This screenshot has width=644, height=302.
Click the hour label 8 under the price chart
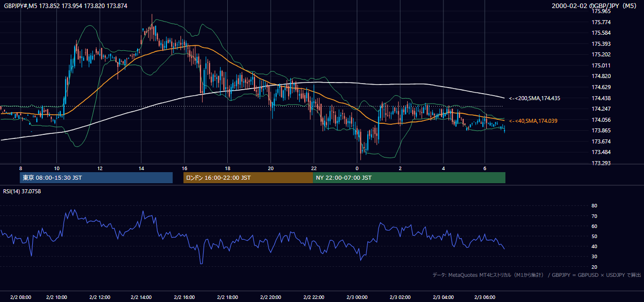(21, 168)
